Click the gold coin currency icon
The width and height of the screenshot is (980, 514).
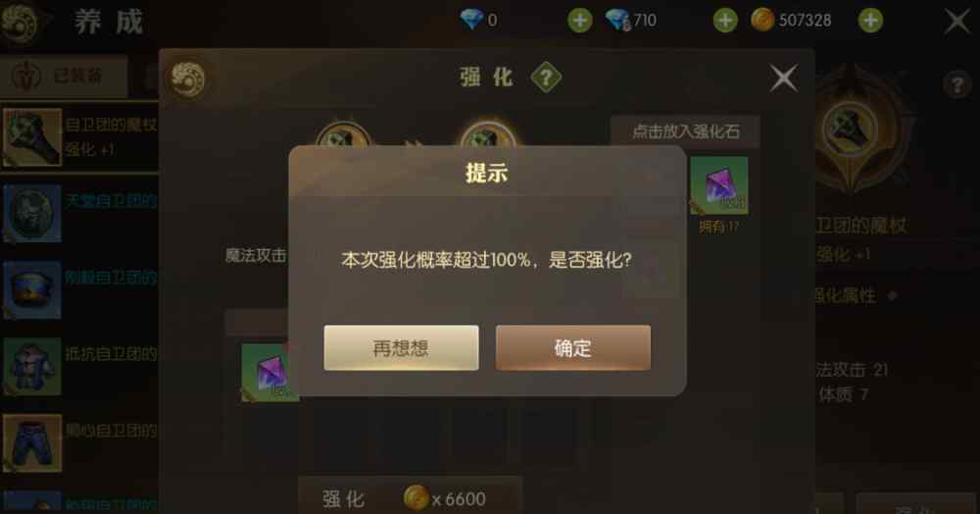762,20
